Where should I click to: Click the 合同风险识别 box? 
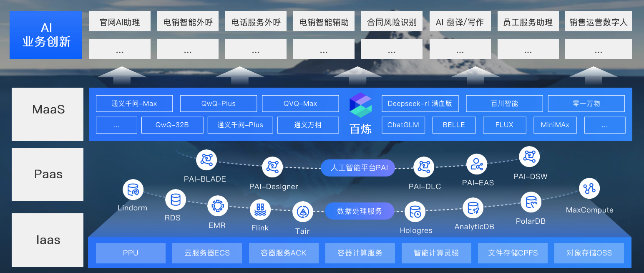(392, 22)
